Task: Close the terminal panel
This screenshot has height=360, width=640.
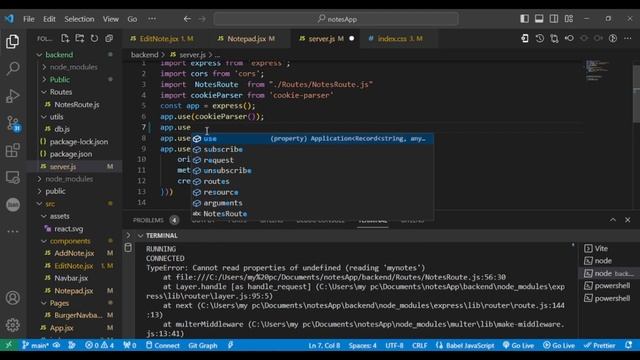Action: pos(628,220)
